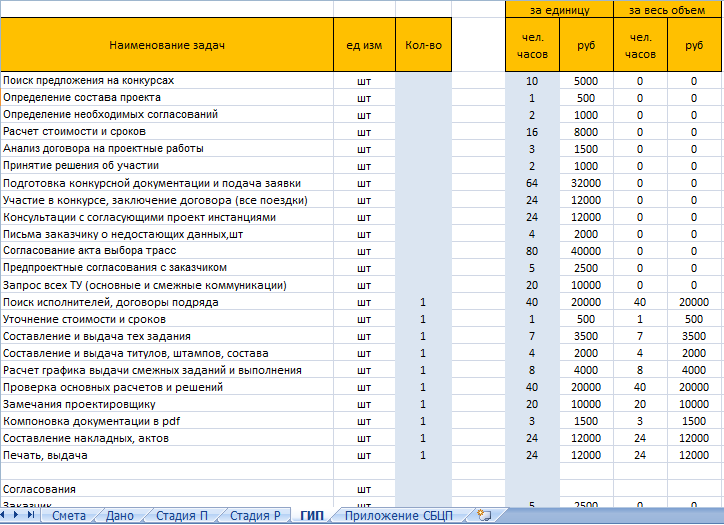
Task: Click the previous sheet navigation arrow
Action: (x=3, y=514)
